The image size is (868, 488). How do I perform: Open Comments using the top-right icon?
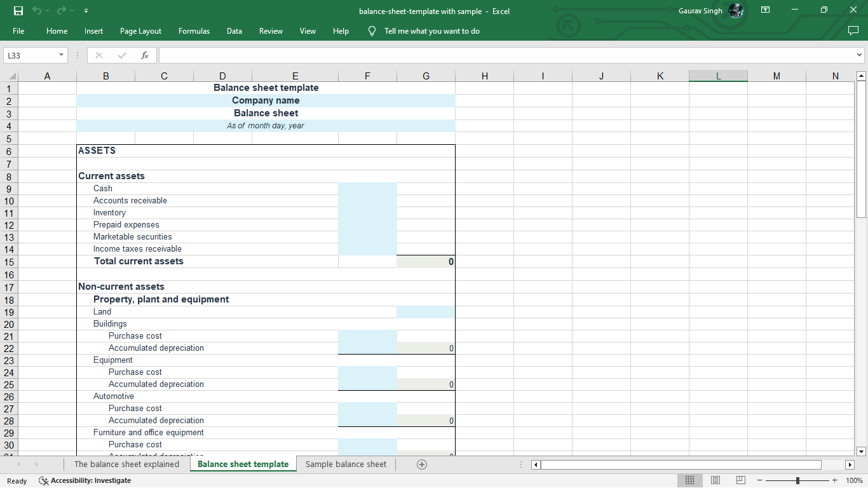click(x=853, y=30)
